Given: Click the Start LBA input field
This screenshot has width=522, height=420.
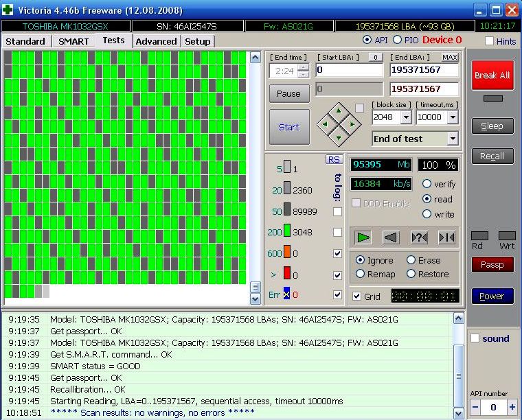Looking at the screenshot, I should [349, 70].
